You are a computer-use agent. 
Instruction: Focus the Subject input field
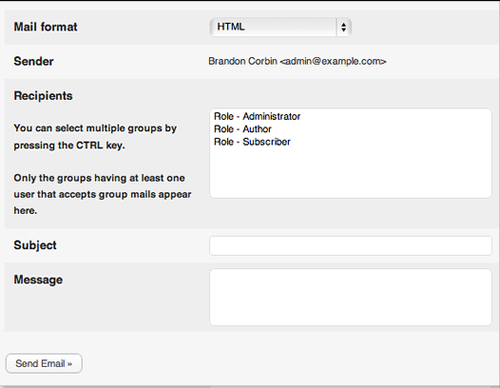[x=350, y=246]
